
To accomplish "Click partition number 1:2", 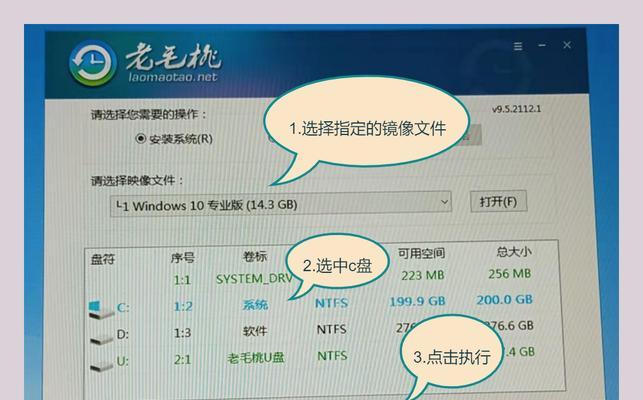I will 183,306.
